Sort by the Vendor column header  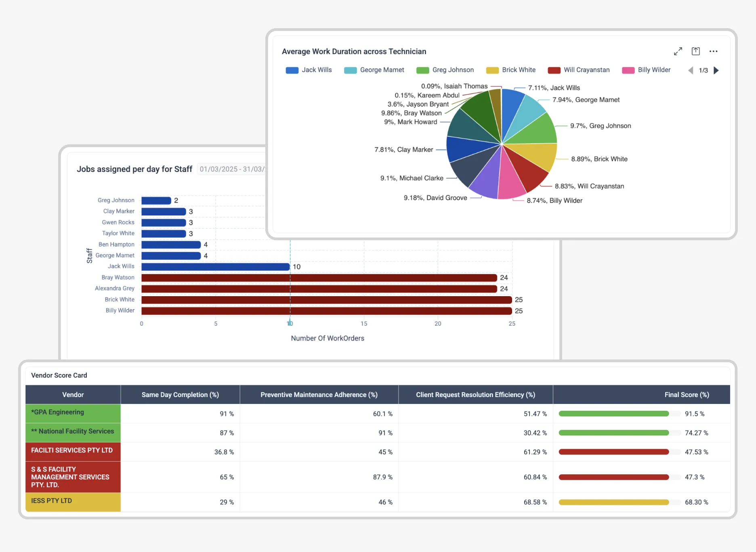point(73,395)
